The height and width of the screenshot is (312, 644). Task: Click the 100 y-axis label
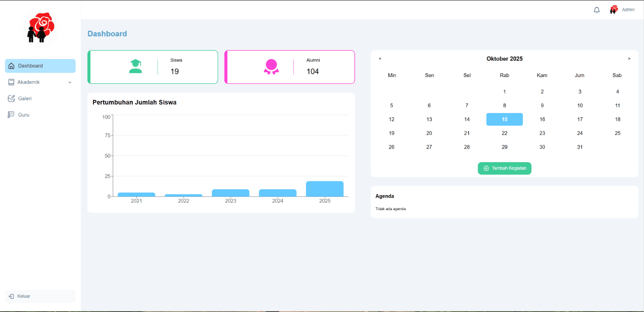[x=106, y=117]
